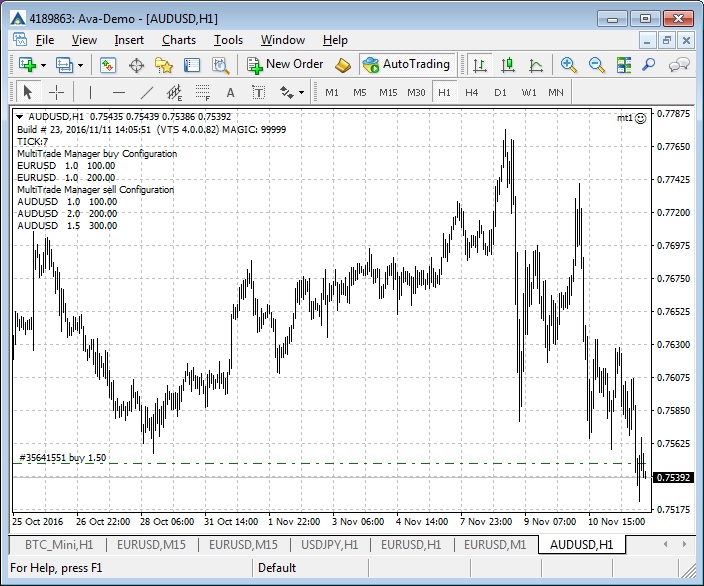704x586 pixels.
Task: Open the New Chart dropdown arrow
Action: [44, 66]
